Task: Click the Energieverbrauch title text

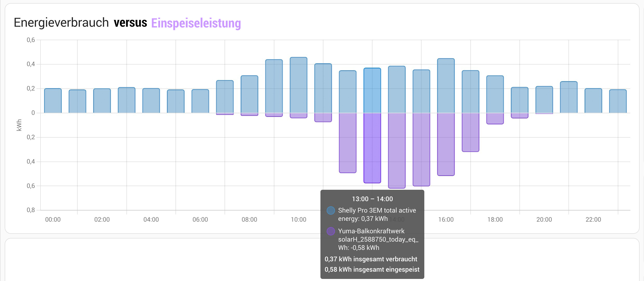Action: (61, 23)
